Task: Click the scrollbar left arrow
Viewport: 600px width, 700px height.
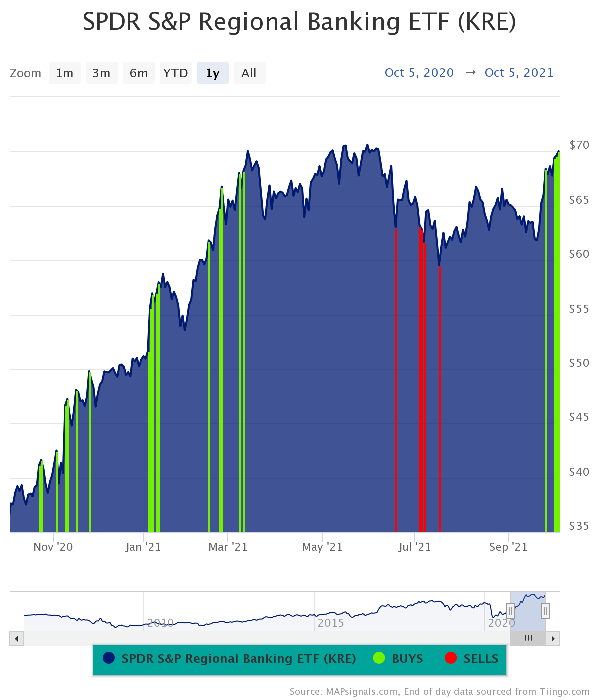Action: (x=16, y=638)
